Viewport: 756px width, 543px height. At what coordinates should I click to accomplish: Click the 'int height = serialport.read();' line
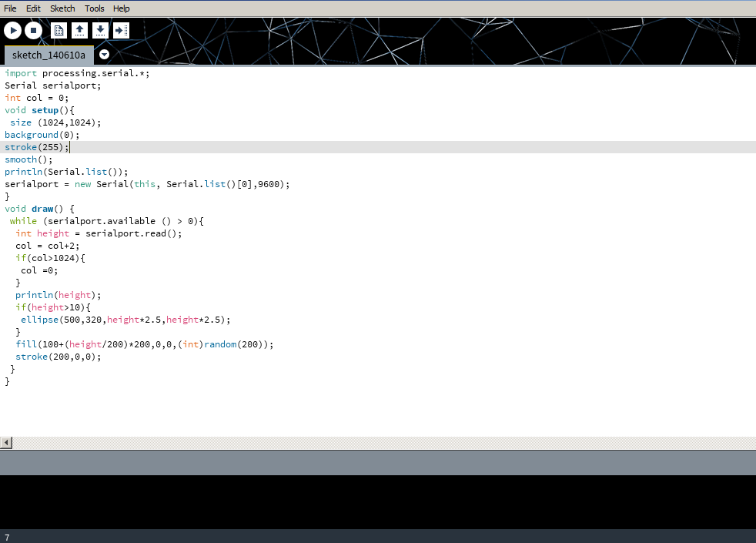99,233
